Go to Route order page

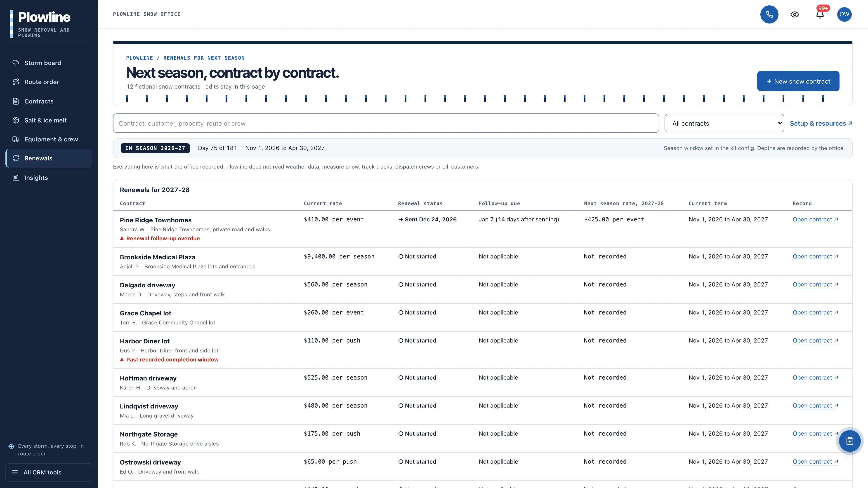[x=49, y=82]
